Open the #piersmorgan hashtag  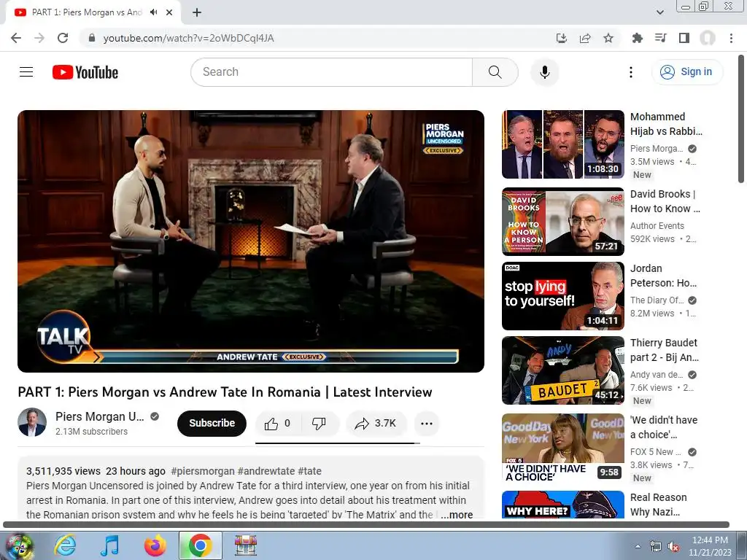tap(203, 471)
